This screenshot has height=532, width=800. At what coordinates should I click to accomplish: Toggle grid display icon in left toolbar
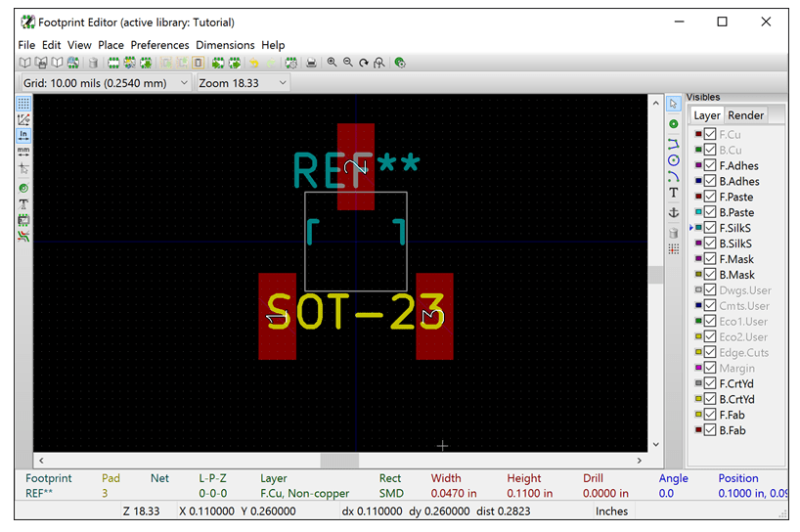(x=23, y=104)
